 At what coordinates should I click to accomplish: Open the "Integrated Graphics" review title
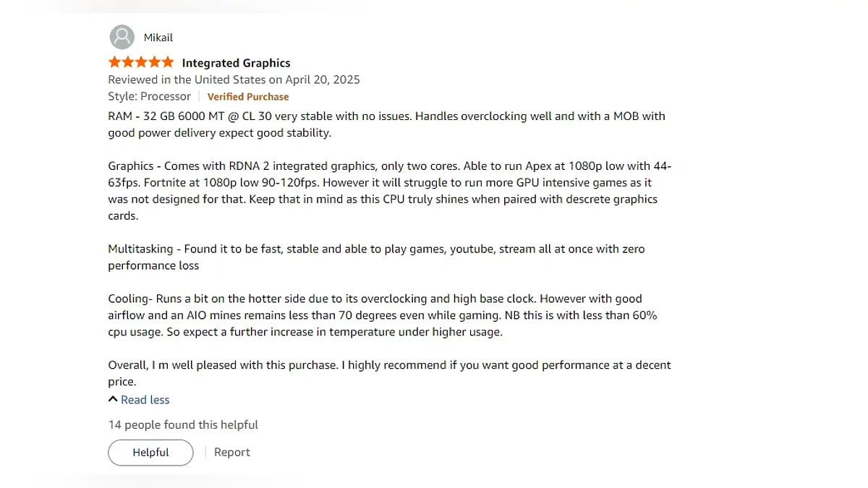point(236,63)
